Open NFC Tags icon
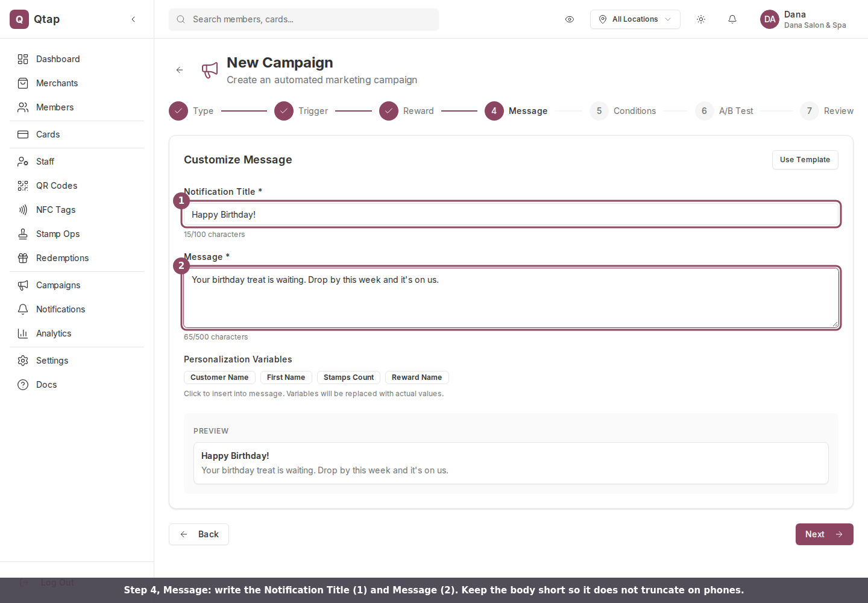 (23, 210)
